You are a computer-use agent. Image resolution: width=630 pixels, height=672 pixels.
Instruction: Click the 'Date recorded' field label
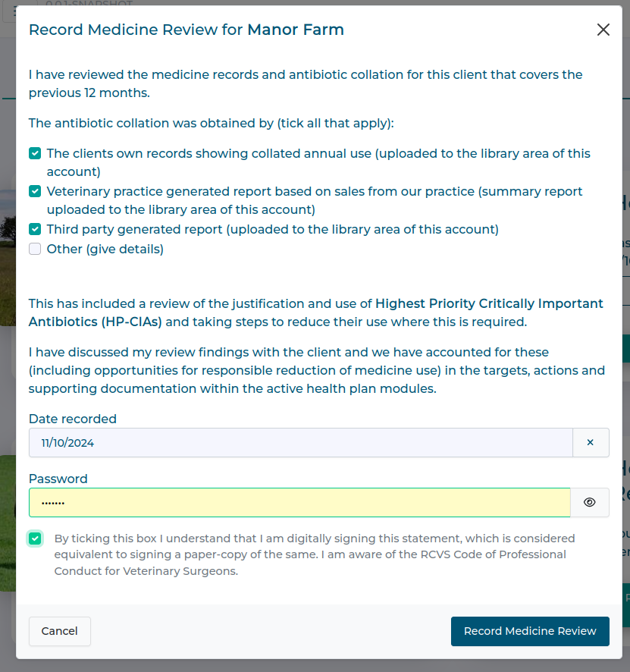click(73, 419)
